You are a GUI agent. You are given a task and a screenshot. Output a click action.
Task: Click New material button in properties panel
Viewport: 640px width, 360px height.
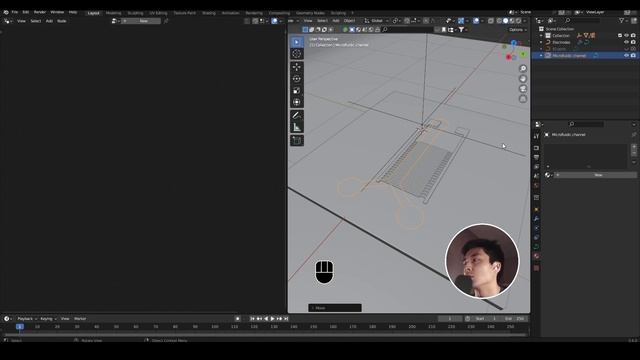click(595, 175)
